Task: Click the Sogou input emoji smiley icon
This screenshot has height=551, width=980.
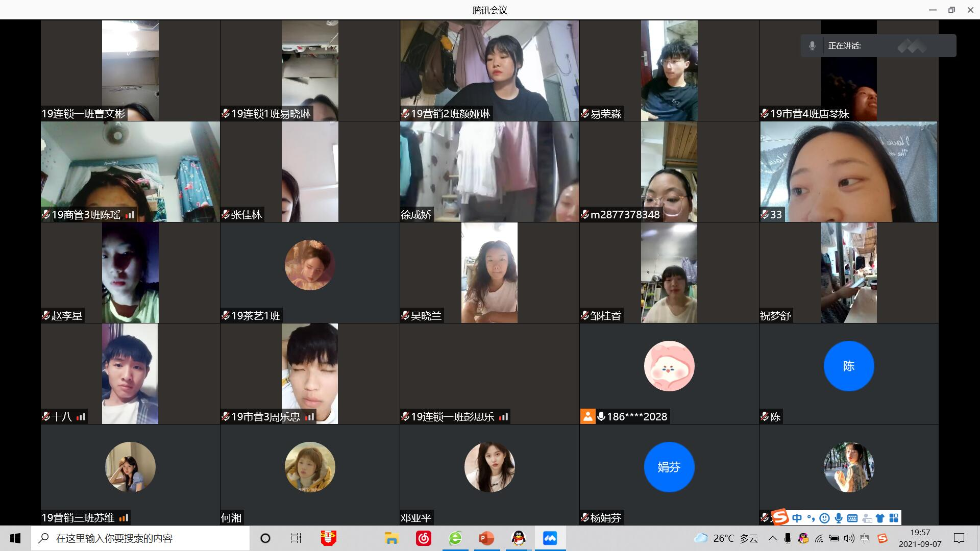Action: tap(824, 518)
